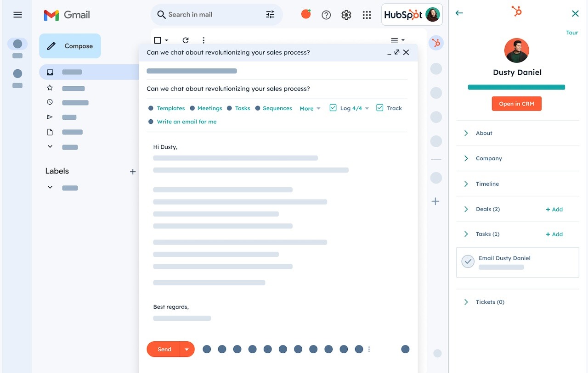Click Write an email for me link
The width and height of the screenshot is (588, 373).
(x=187, y=122)
